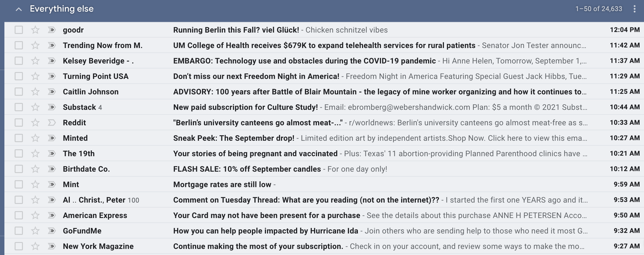The image size is (644, 255).
Task: Click the 1–50 of 24,633 counter
Action: [x=598, y=9]
